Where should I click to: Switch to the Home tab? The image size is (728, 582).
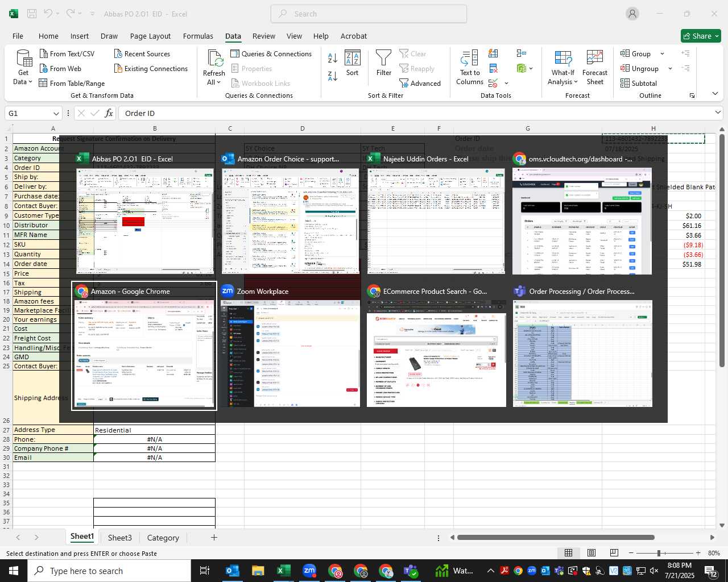pyautogui.click(x=48, y=36)
